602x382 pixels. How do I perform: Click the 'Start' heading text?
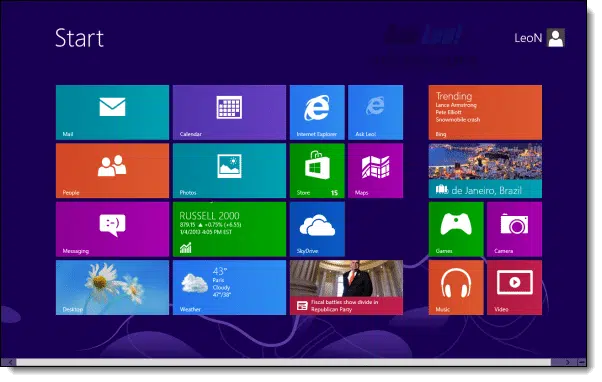tap(79, 38)
